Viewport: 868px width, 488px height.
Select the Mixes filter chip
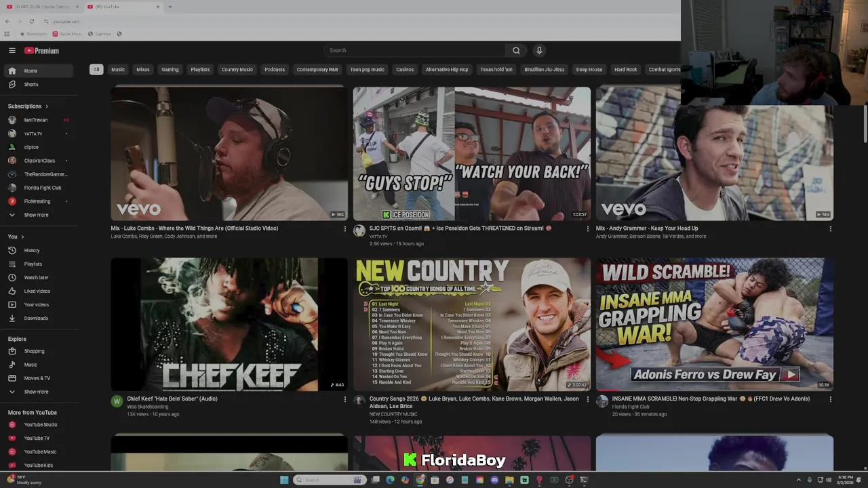pos(143,69)
